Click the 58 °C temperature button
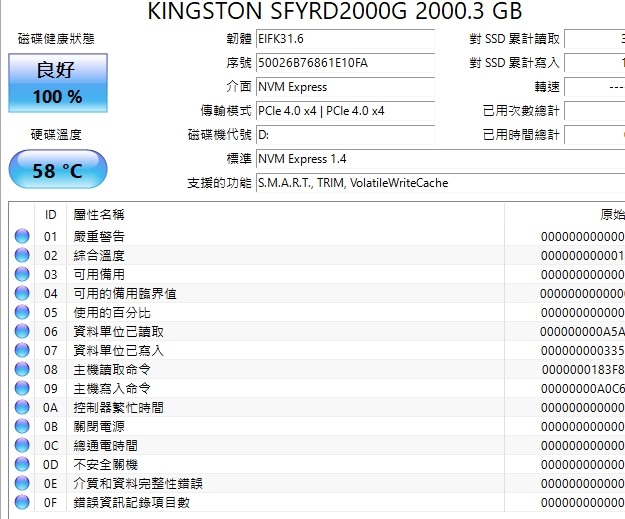 coord(58,169)
